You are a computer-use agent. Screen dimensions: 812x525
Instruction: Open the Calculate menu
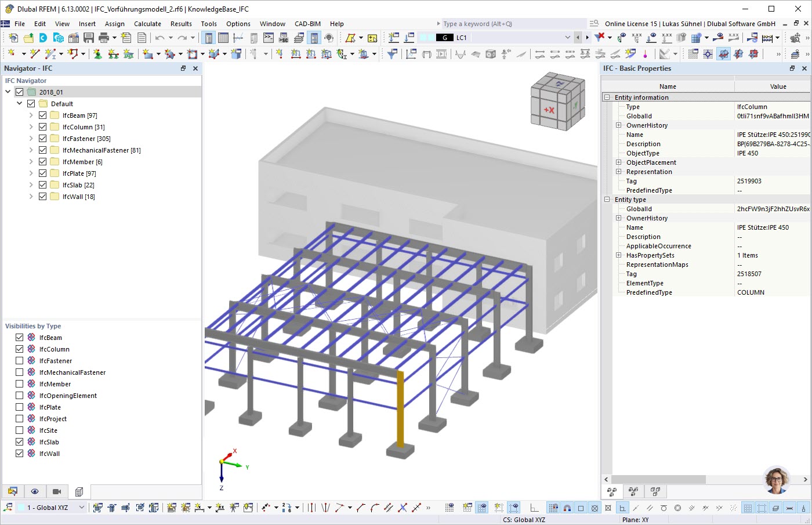tap(147, 24)
